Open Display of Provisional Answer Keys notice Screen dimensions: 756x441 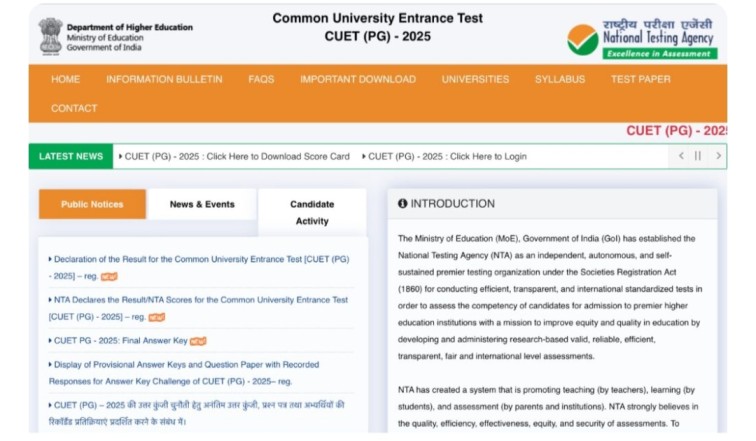[x=184, y=373]
